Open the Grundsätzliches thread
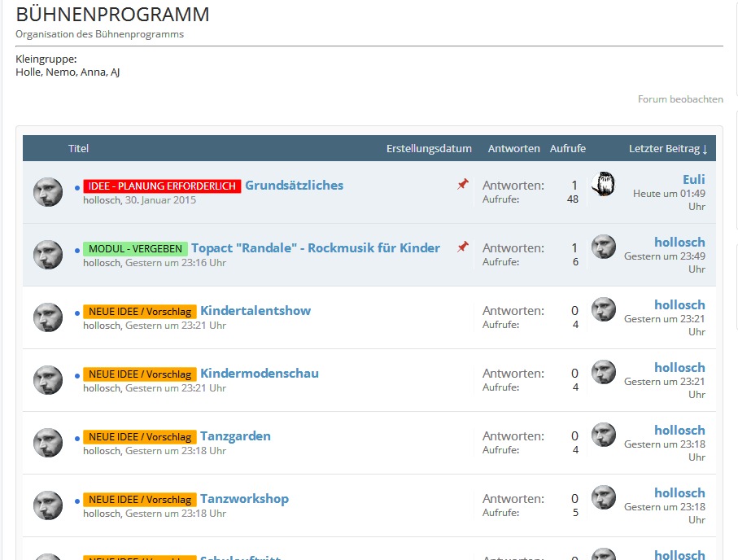 (295, 186)
